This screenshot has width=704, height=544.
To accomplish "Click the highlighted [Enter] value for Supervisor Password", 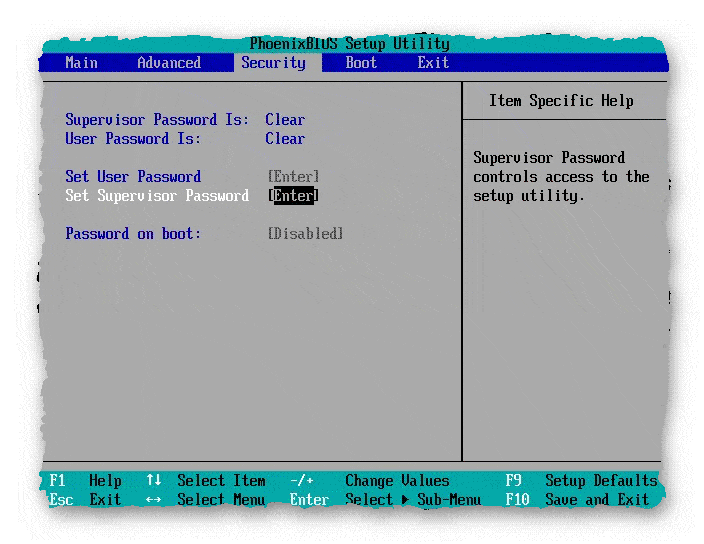I will tap(293, 196).
